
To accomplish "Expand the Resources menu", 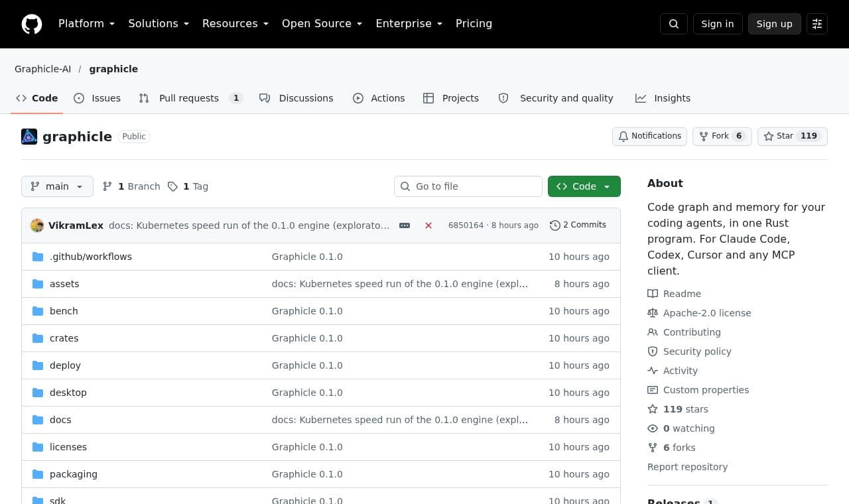I will pyautogui.click(x=235, y=24).
